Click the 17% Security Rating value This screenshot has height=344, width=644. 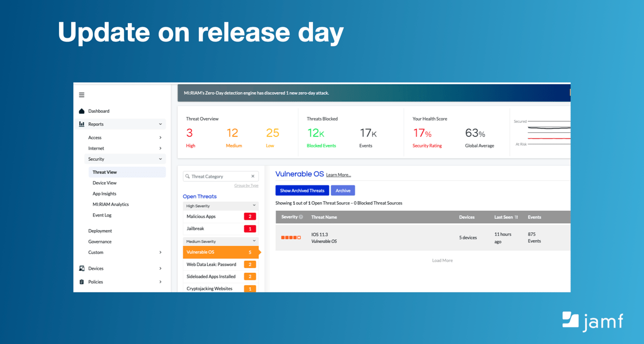(422, 133)
